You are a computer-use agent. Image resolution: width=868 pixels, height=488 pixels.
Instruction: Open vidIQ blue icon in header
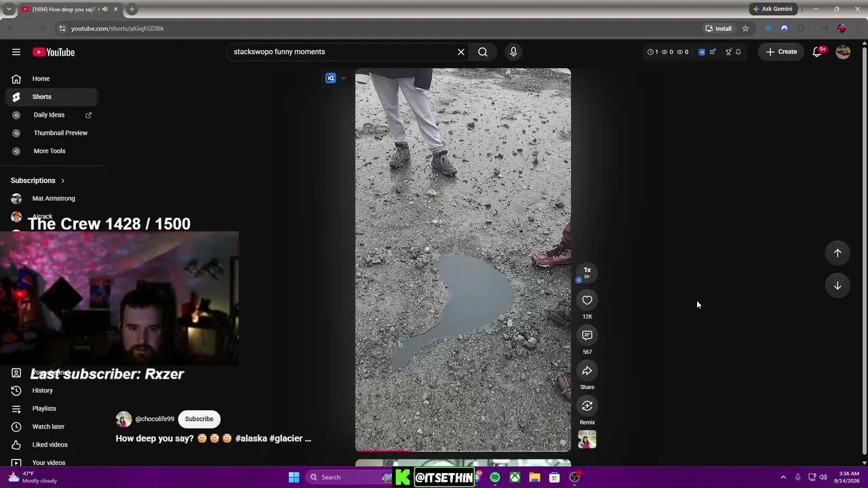702,52
